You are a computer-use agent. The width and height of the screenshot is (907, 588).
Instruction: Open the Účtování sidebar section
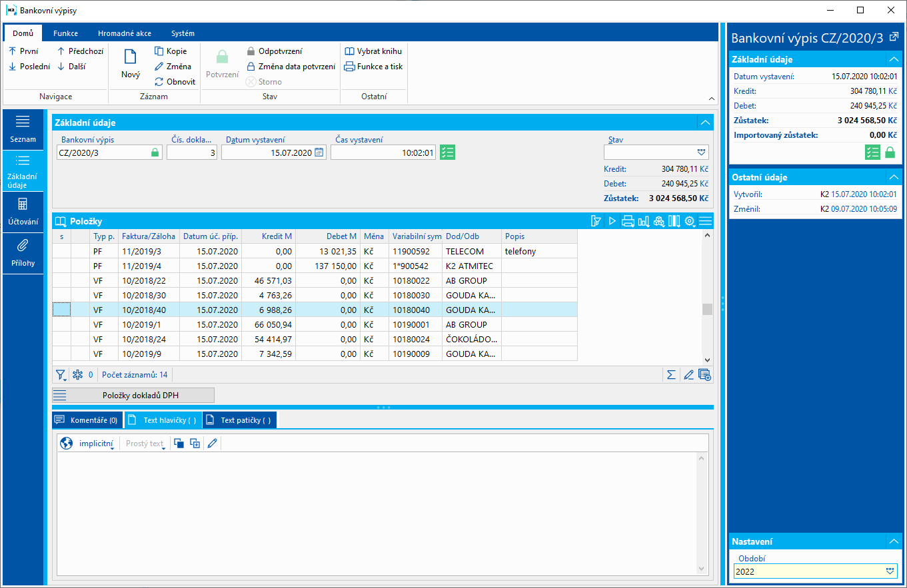click(23, 212)
